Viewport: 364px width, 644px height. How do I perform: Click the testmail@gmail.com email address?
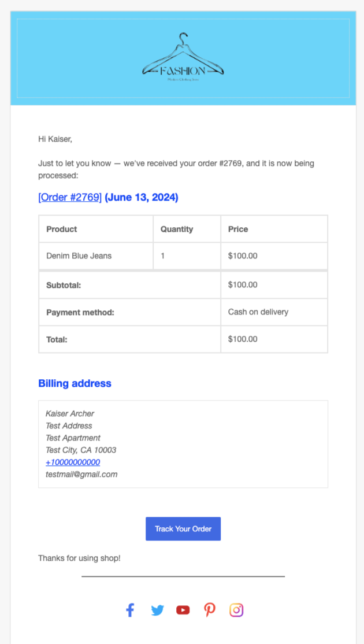[x=81, y=474]
